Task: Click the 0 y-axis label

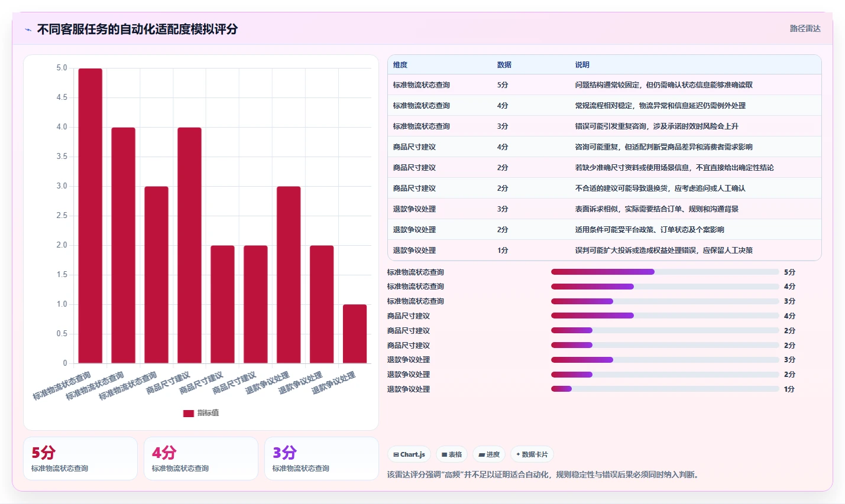Action: coord(65,363)
